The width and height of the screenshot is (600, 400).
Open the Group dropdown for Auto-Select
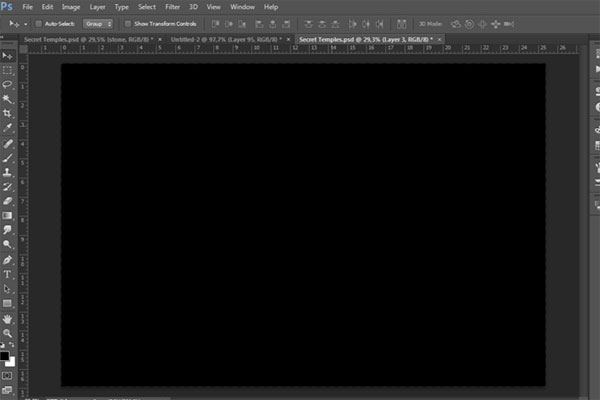(98, 22)
